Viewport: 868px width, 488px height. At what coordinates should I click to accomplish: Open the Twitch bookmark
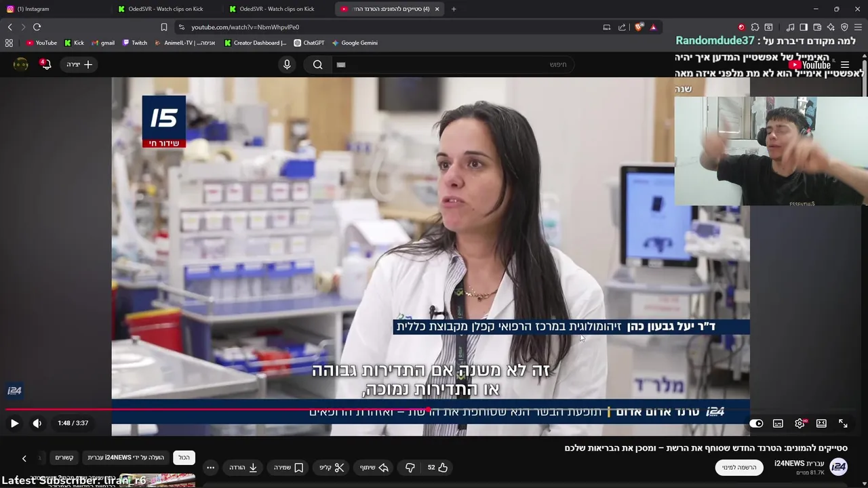tap(134, 43)
